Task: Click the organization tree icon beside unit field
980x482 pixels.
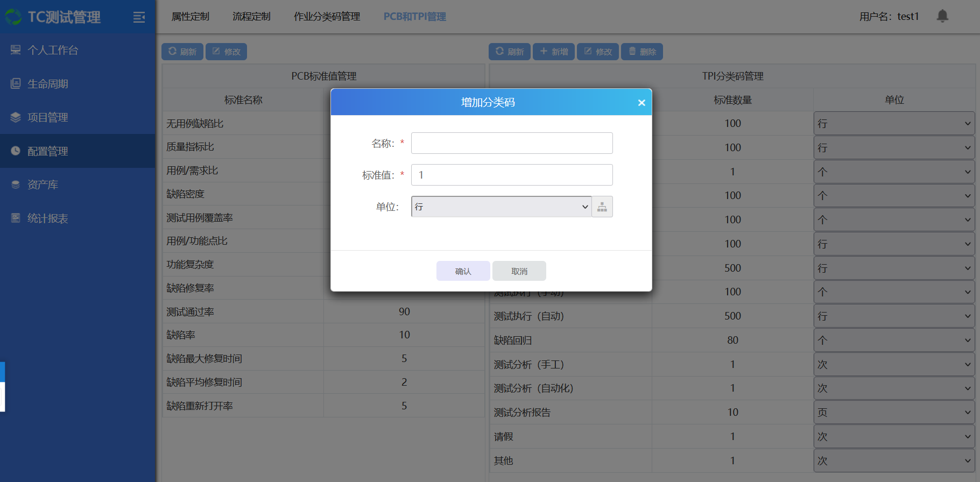Action: [602, 207]
